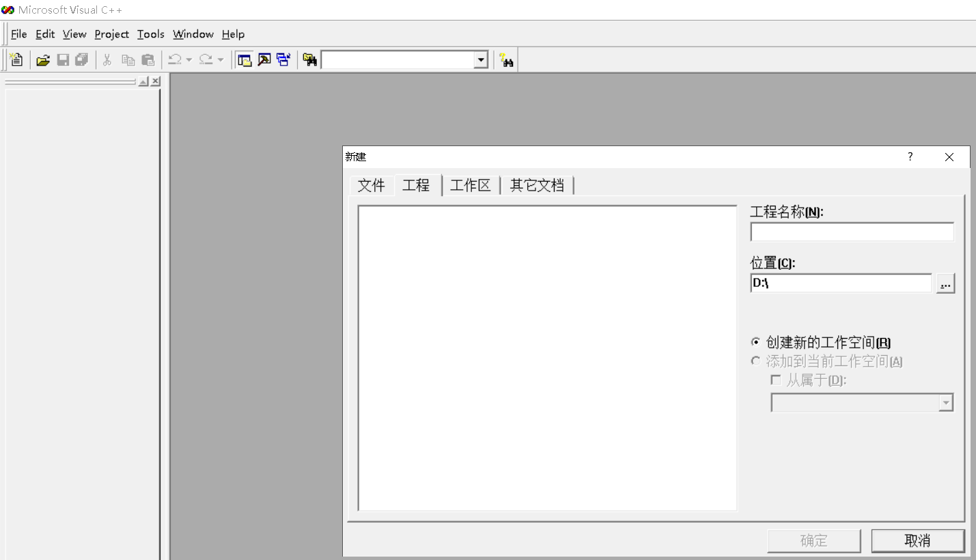
Task: Click the browse "..." location button
Action: tap(945, 283)
